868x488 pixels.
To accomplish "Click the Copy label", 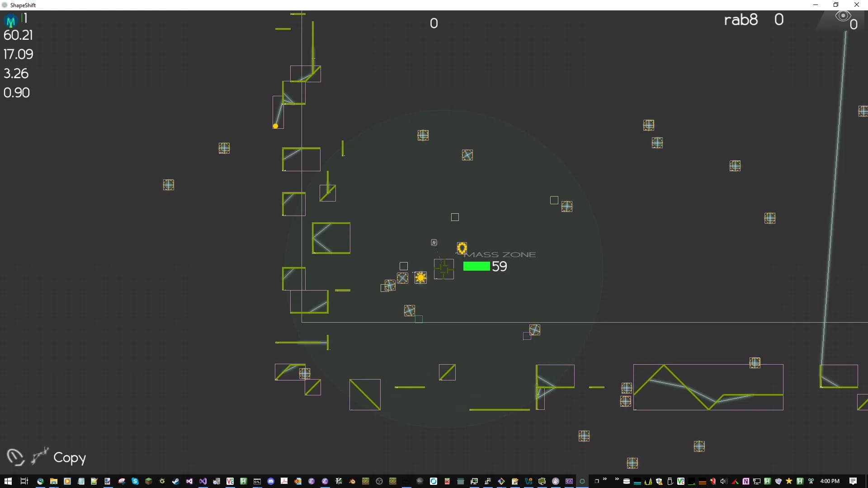I will tap(70, 458).
